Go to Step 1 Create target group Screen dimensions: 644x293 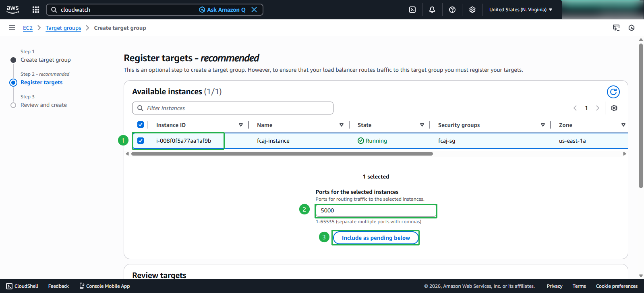pos(46,60)
